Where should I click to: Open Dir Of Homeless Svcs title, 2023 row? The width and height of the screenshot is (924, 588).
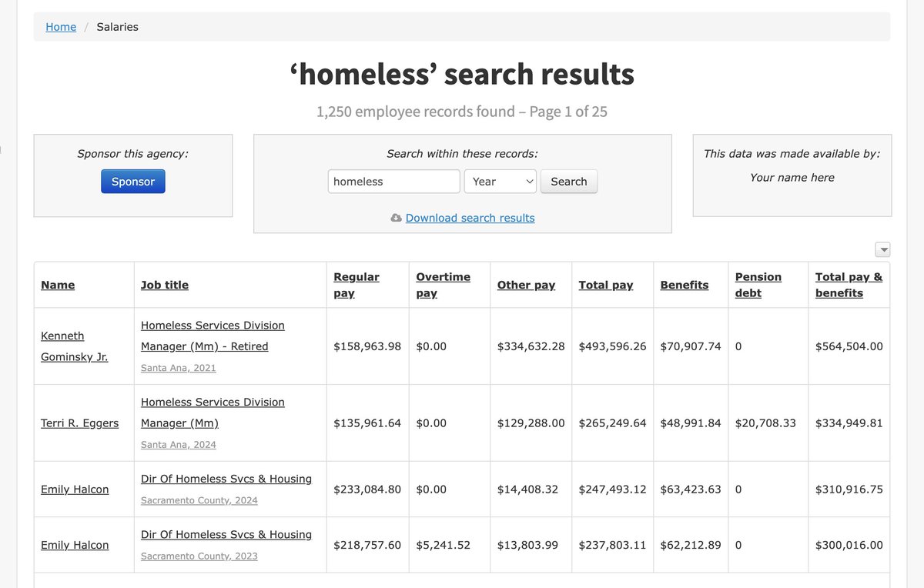point(226,534)
